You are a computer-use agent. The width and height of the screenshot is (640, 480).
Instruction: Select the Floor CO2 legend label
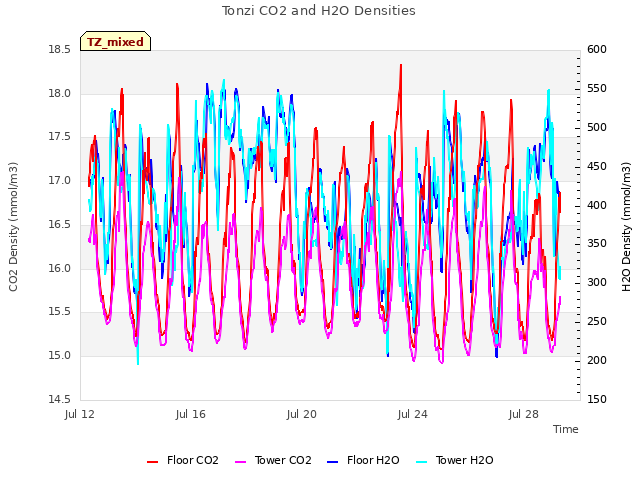[x=193, y=460]
